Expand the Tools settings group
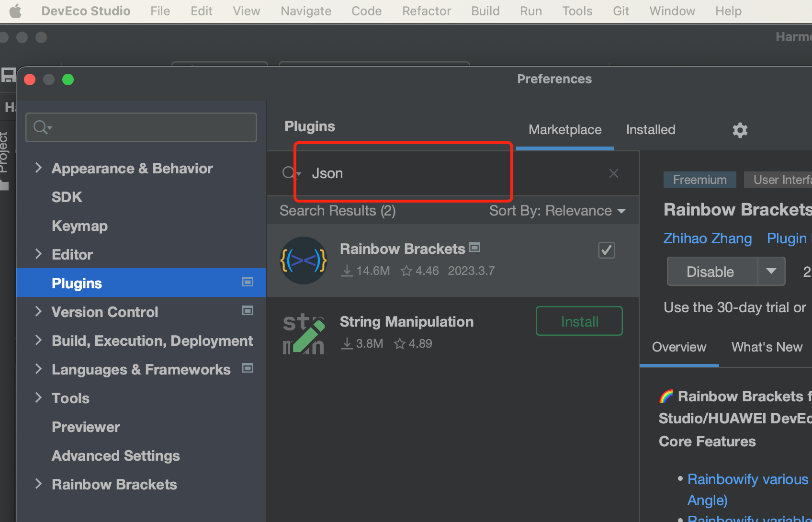 point(38,397)
